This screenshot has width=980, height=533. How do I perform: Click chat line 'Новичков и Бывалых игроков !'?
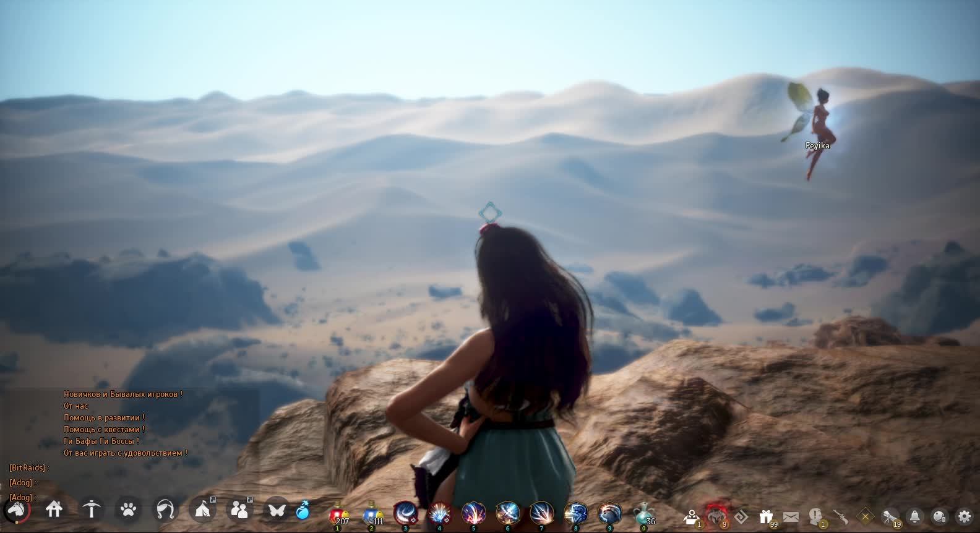[123, 394]
